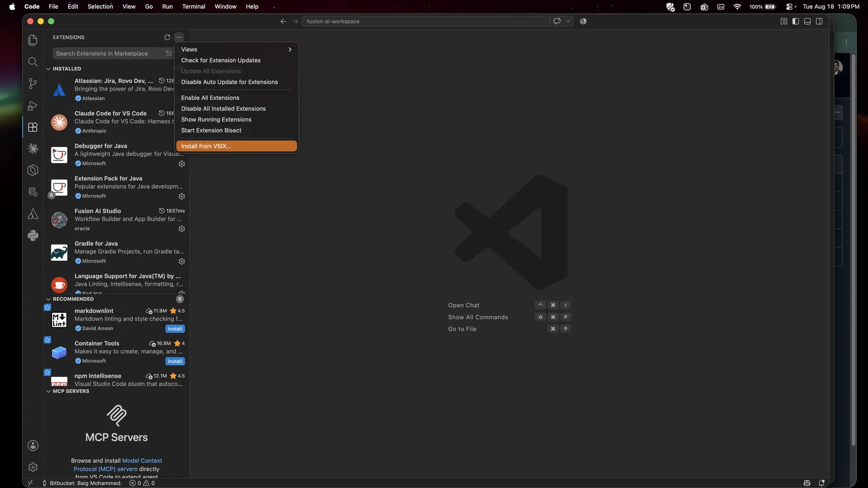
Task: Open the Python activity bar icon
Action: click(33, 235)
